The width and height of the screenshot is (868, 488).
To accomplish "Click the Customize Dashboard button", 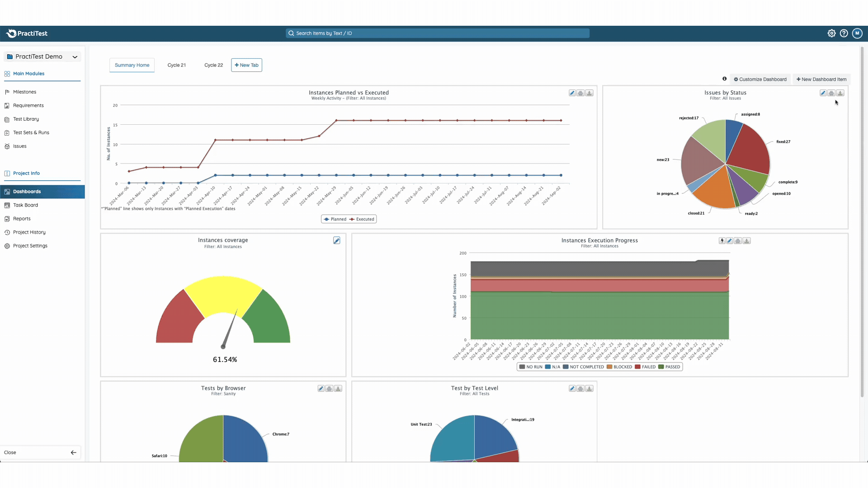I will point(760,80).
